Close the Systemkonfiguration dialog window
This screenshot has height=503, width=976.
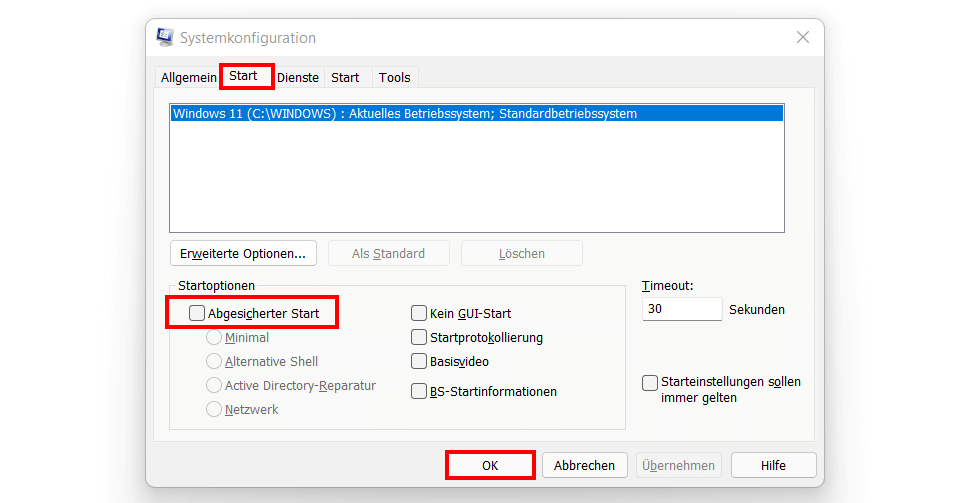tap(802, 38)
